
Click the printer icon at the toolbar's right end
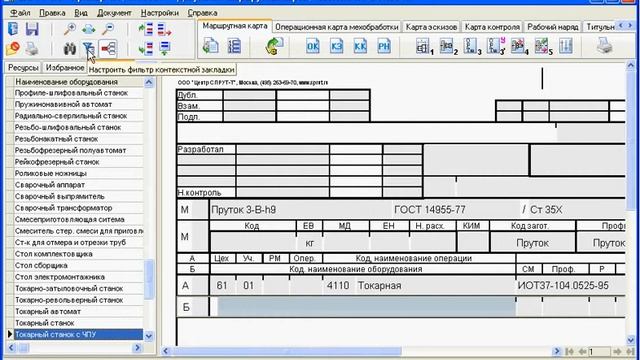pos(604,46)
